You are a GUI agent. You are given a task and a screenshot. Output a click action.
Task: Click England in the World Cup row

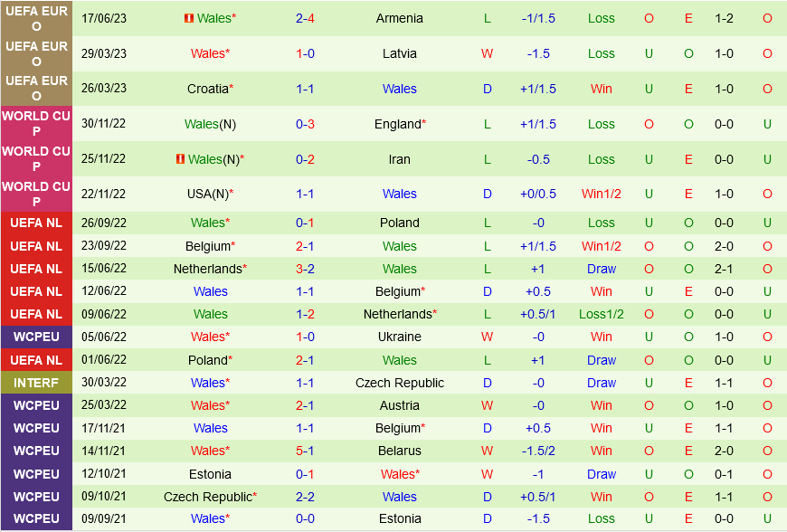(398, 124)
